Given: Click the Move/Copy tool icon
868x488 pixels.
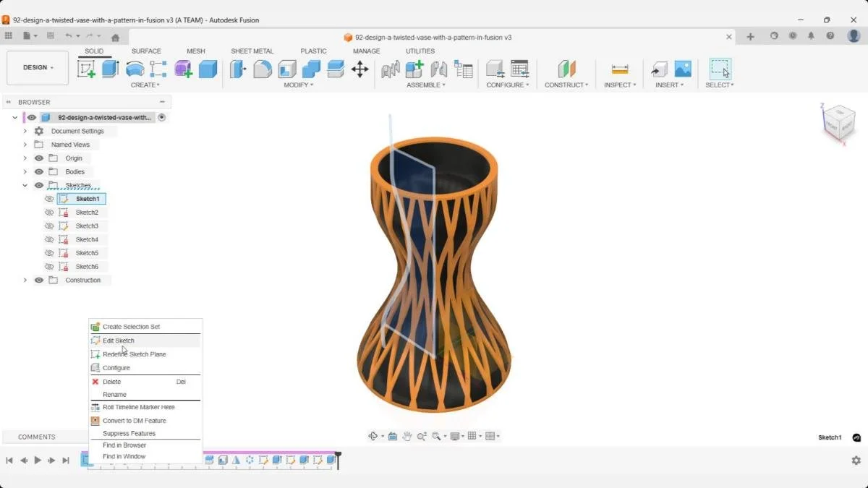Looking at the screenshot, I should click(x=360, y=69).
